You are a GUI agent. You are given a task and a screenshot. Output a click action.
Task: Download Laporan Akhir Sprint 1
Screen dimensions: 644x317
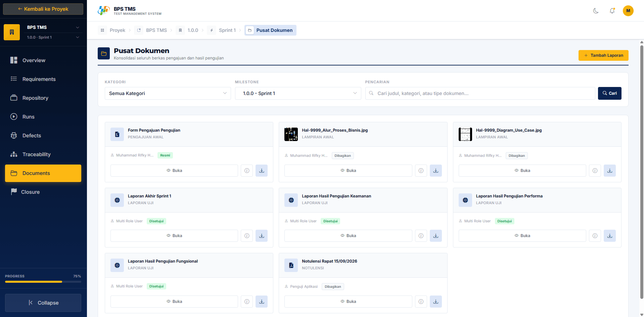coord(262,236)
